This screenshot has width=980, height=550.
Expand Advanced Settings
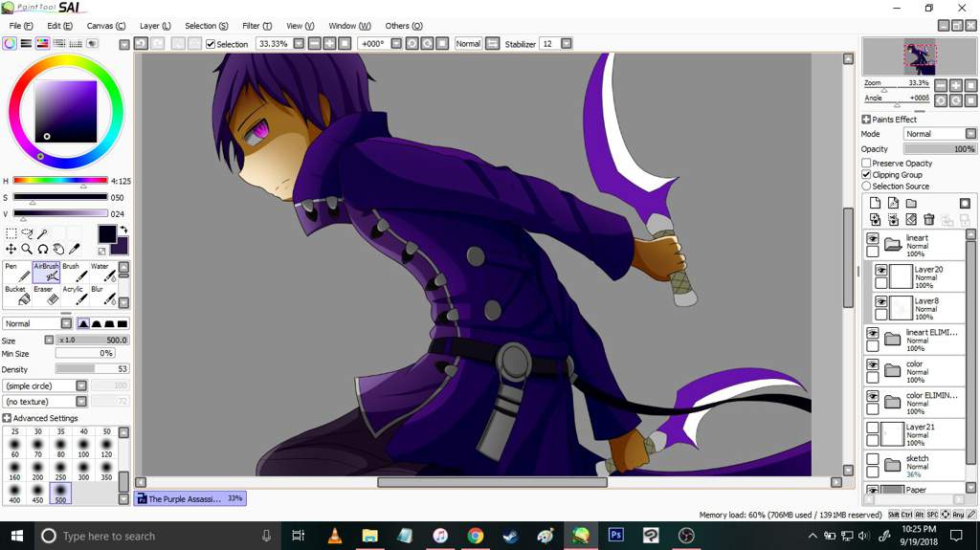[x=7, y=417]
